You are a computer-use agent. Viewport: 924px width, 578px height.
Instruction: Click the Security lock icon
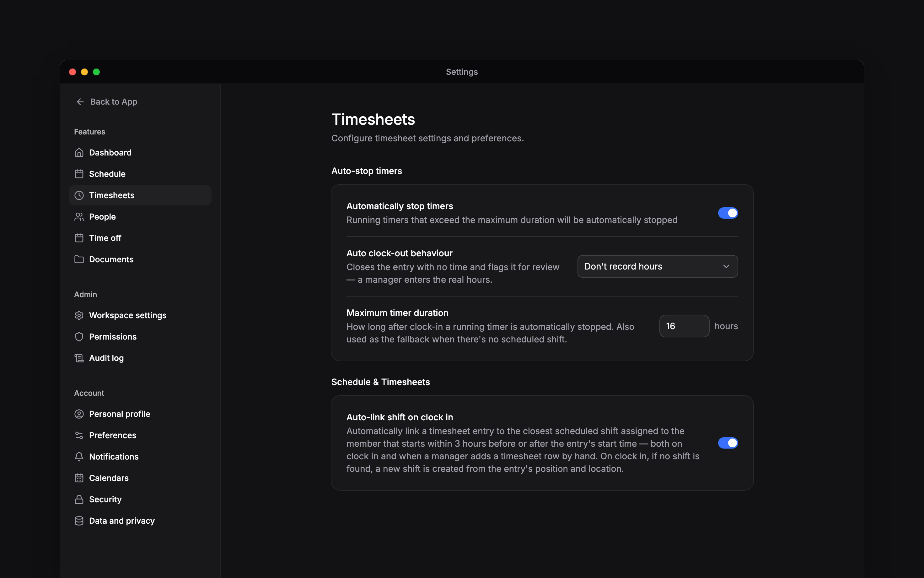click(x=79, y=500)
